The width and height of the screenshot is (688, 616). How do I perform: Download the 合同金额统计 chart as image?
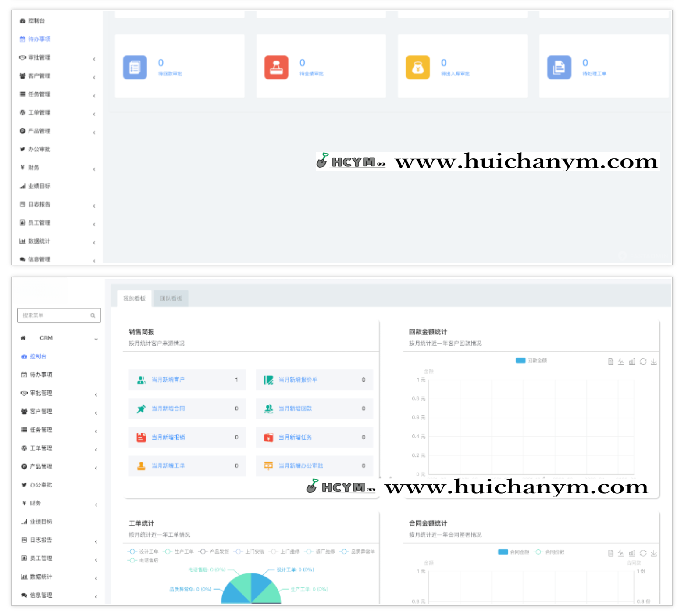pyautogui.click(x=654, y=553)
